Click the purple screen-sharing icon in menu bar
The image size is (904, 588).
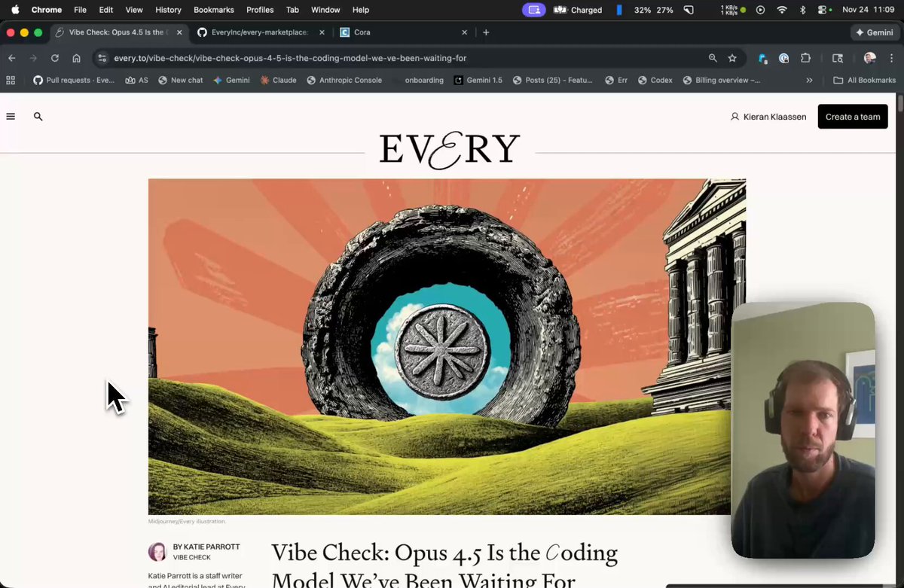pos(534,10)
